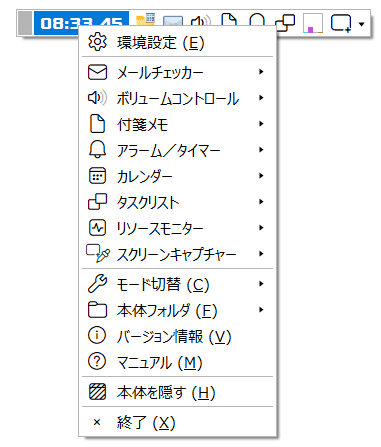Screen dimensions: 381x447
Task: Open the toolbar dropdown arrow next to capture
Action: point(362,24)
